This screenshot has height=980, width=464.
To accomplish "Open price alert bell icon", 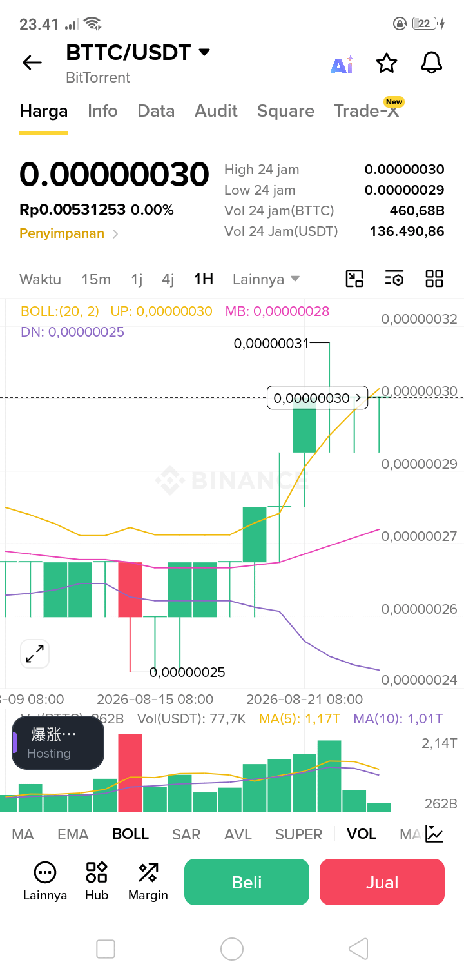I will coord(432,63).
